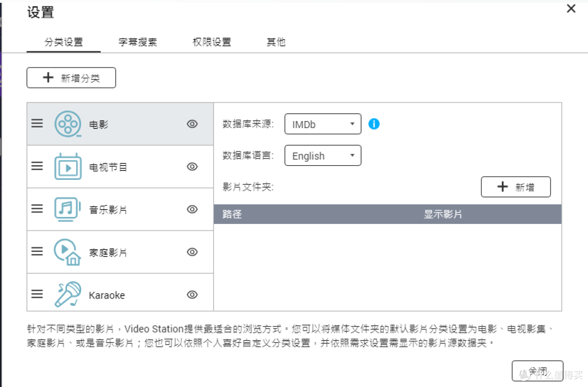588x387 pixels.
Task: Switch to the 字幕搜索 tab
Action: (138, 41)
